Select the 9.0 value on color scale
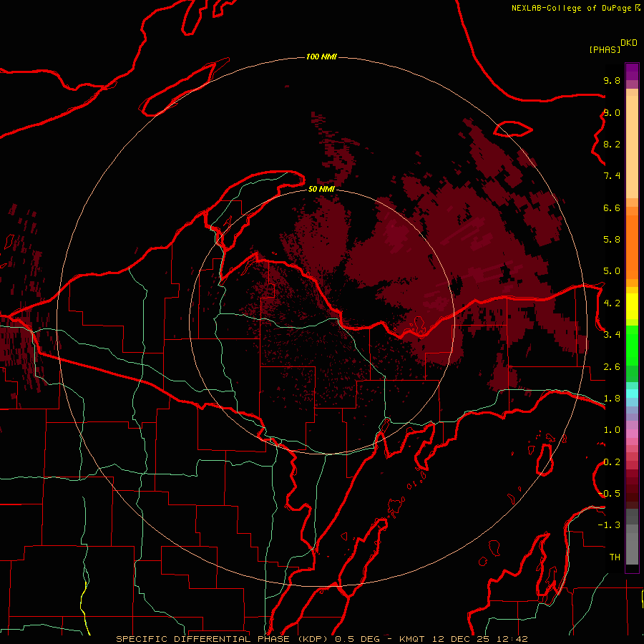Image resolution: width=644 pixels, height=644 pixels. pyautogui.click(x=612, y=113)
